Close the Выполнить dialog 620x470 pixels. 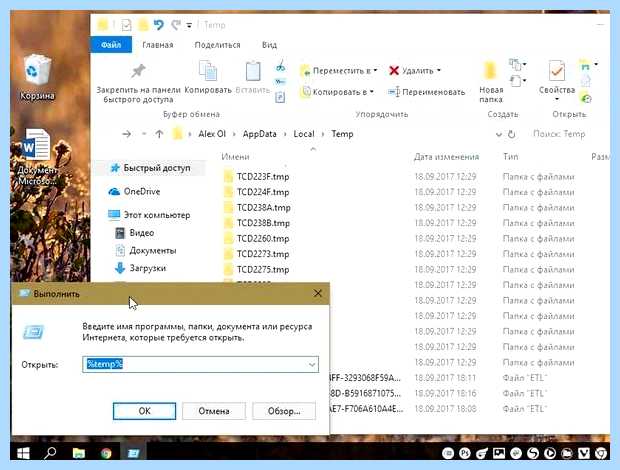pyautogui.click(x=318, y=293)
